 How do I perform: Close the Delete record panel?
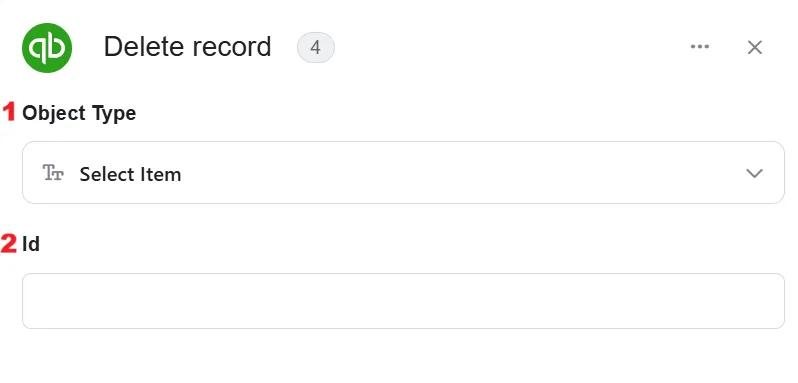[755, 47]
